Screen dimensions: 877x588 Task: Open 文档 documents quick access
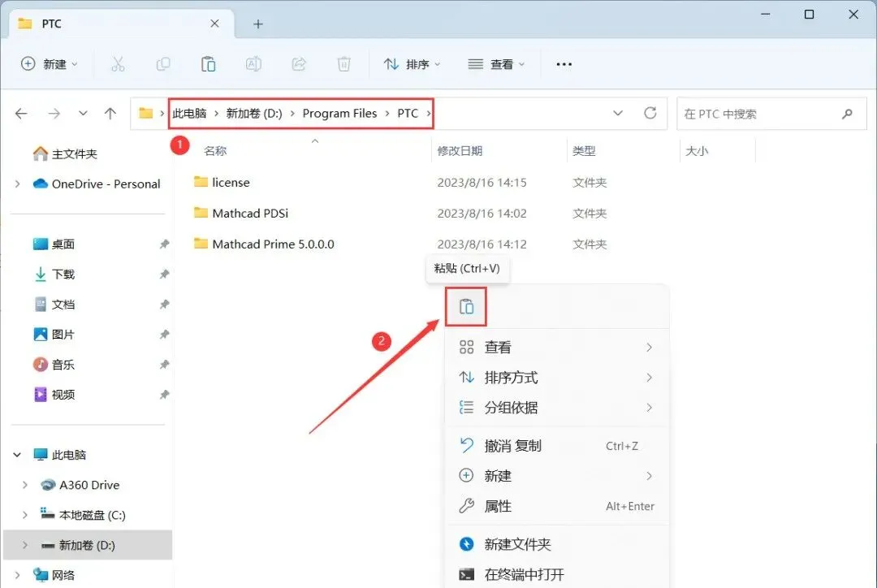coord(54,305)
